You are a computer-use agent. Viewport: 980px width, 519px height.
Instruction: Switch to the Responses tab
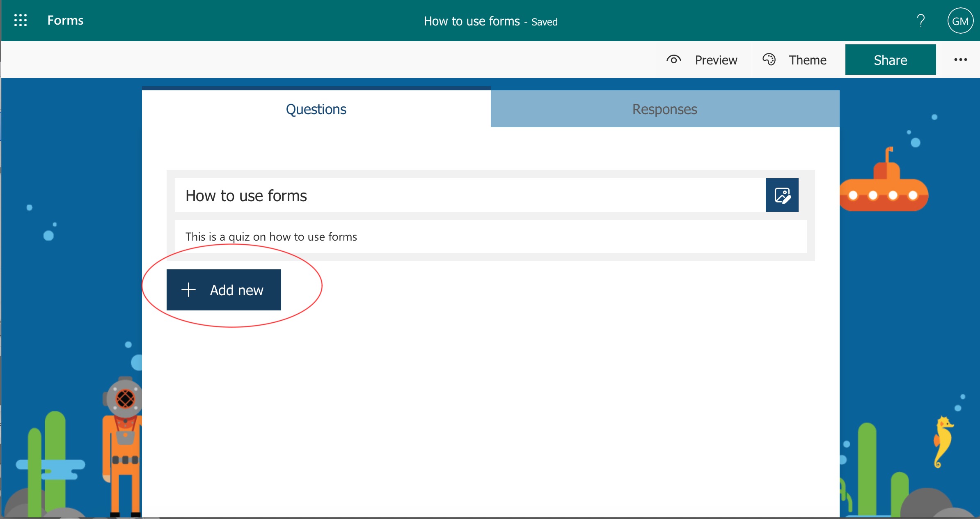click(x=664, y=109)
